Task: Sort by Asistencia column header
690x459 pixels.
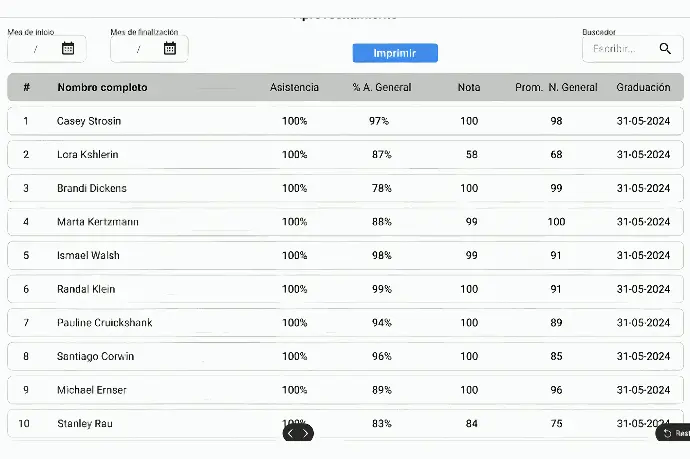Action: [294, 87]
